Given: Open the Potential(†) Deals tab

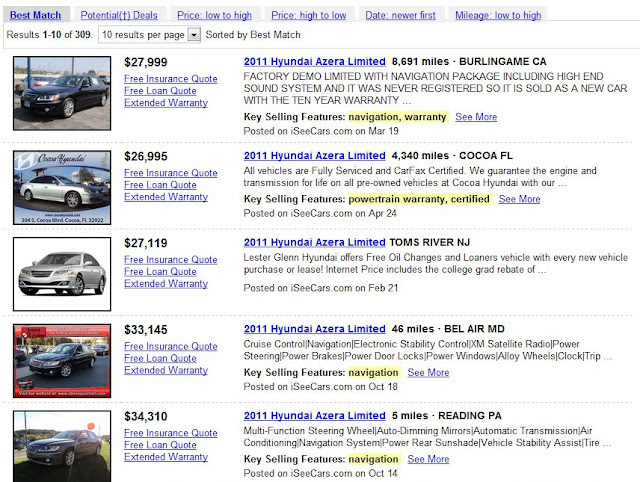Looking at the screenshot, I should [119, 15].
